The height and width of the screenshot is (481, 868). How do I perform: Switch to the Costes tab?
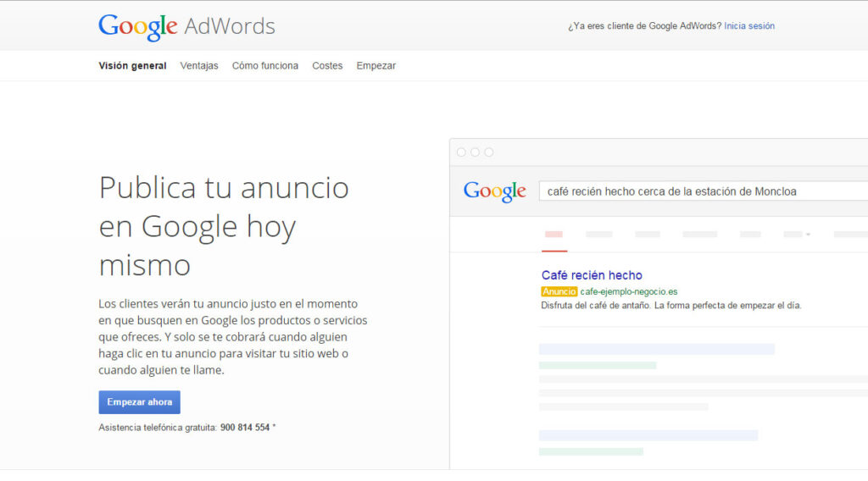pyautogui.click(x=327, y=66)
